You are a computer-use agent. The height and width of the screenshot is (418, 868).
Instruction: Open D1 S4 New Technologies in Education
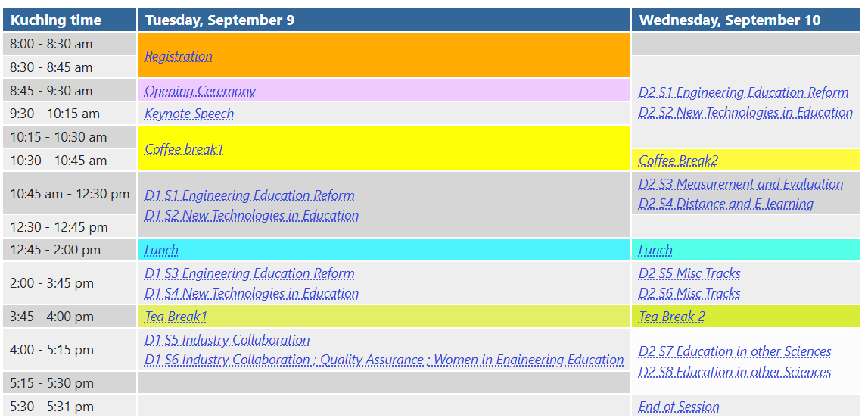tap(251, 293)
